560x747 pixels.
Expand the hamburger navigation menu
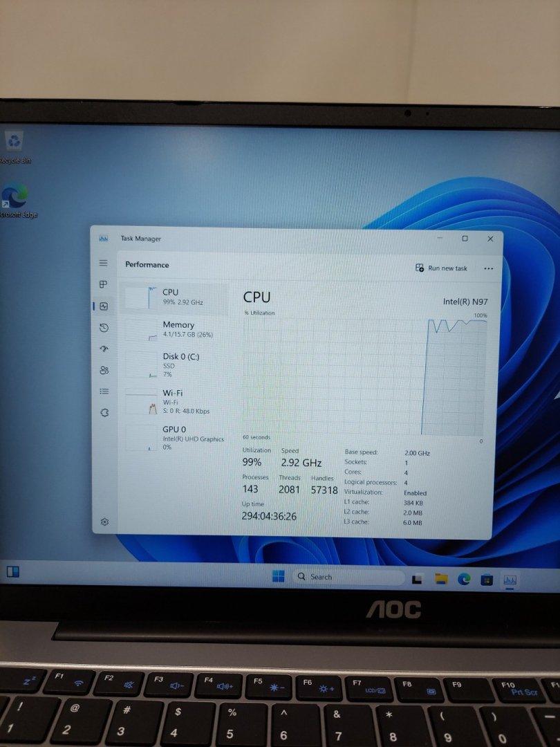(103, 263)
